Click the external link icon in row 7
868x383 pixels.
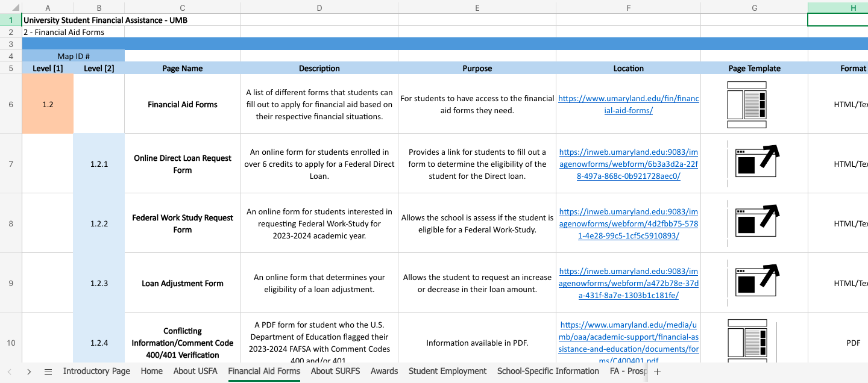click(x=757, y=161)
